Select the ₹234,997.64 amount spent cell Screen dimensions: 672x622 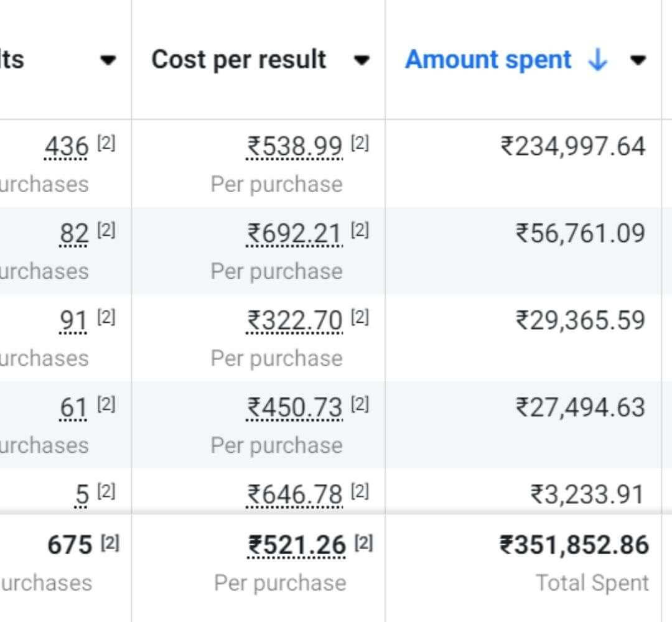point(573,147)
